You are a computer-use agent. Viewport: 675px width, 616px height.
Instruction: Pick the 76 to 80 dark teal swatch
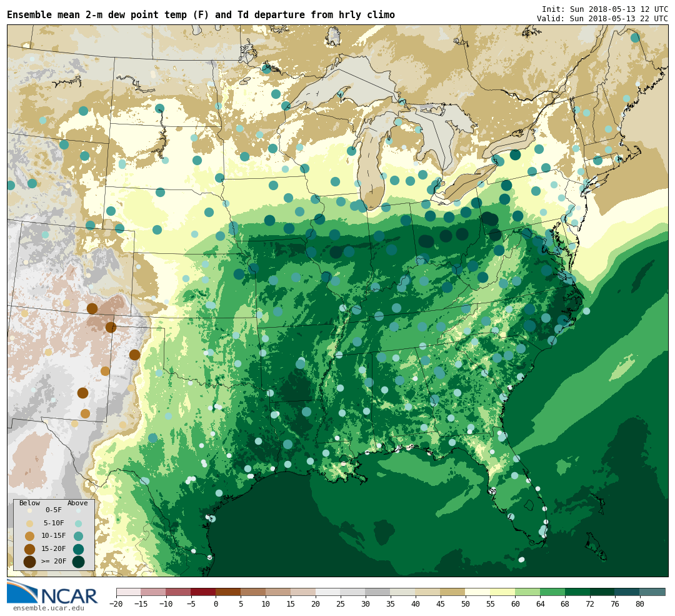tap(627, 592)
